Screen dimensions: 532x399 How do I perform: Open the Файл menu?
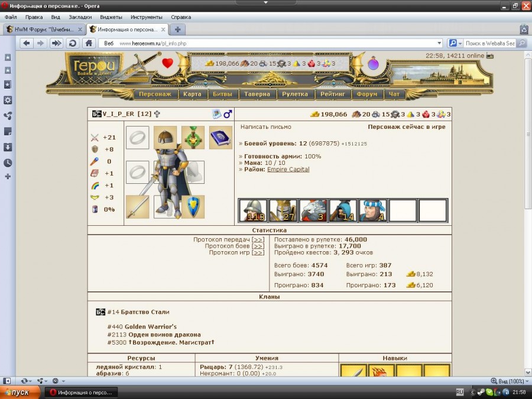click(11, 17)
